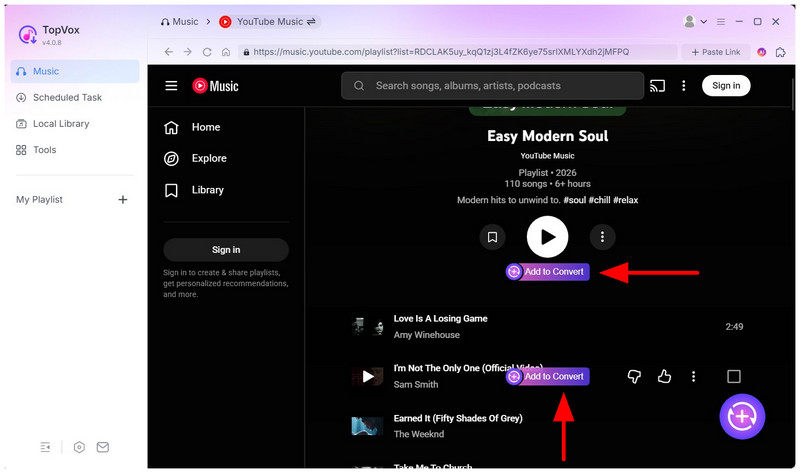Open the hamburger menu in title bar

(x=721, y=22)
